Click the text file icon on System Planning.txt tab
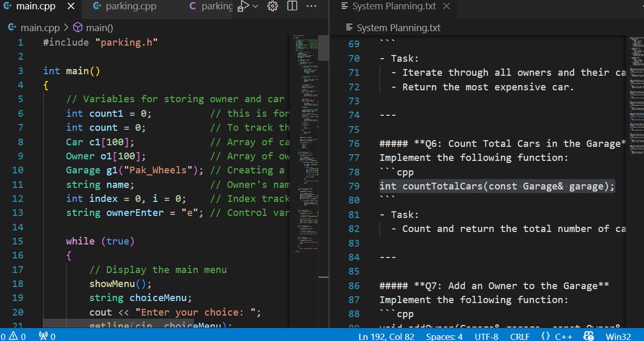 pos(345,6)
